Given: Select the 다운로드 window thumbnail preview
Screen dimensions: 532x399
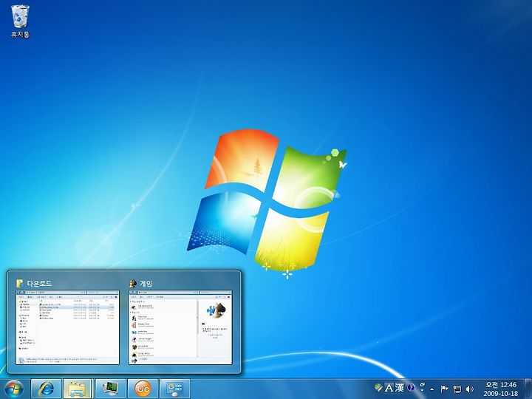Looking at the screenshot, I should pos(67,327).
